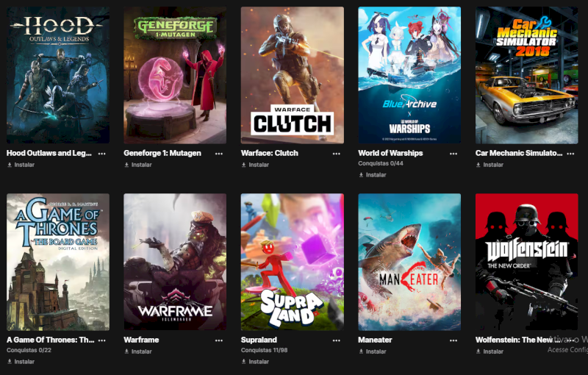
Task: Install Geneforge 1: Mutagen
Action: click(x=138, y=165)
